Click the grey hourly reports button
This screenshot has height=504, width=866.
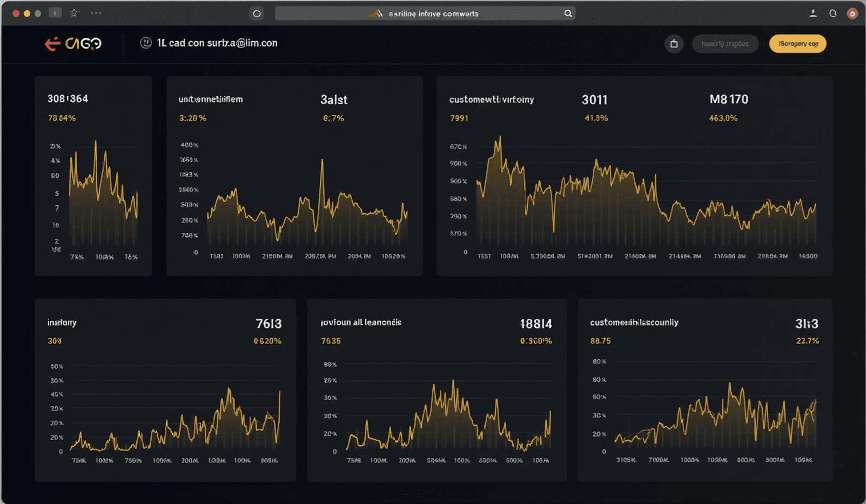point(725,44)
